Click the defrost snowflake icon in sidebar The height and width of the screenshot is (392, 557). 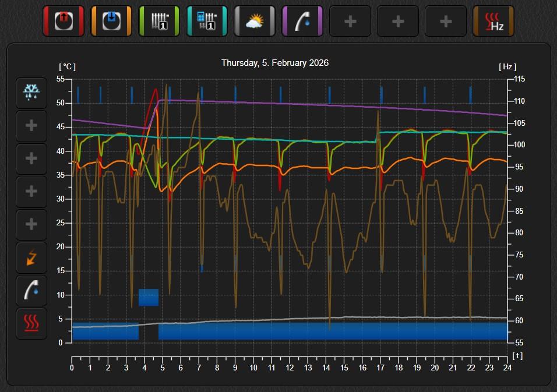31,93
